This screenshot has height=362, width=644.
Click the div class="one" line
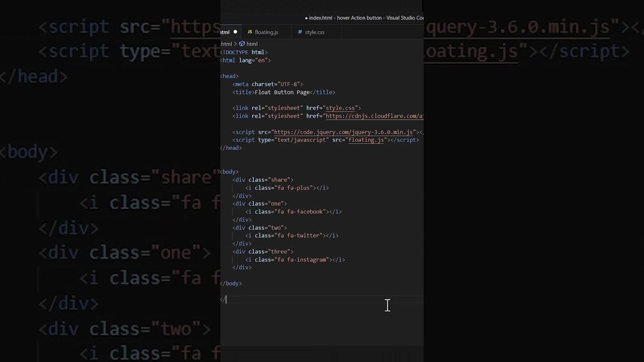[260, 204]
